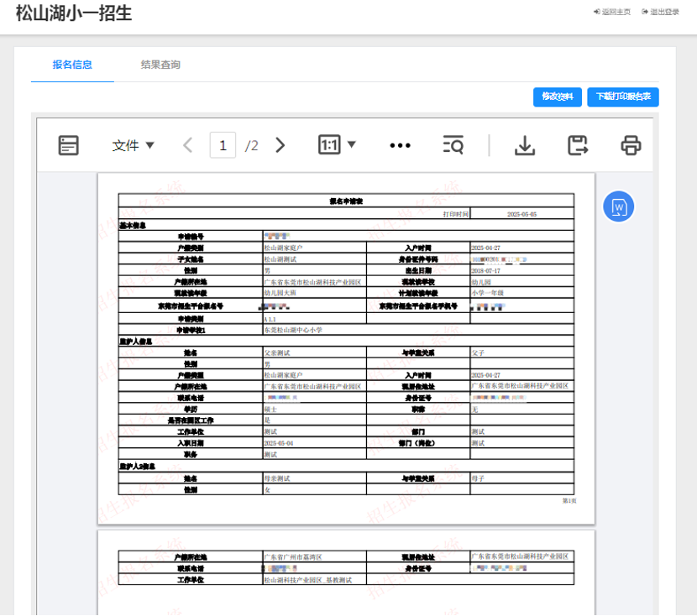Open the 文件 dropdown menu
The image size is (697, 616).
point(133,145)
